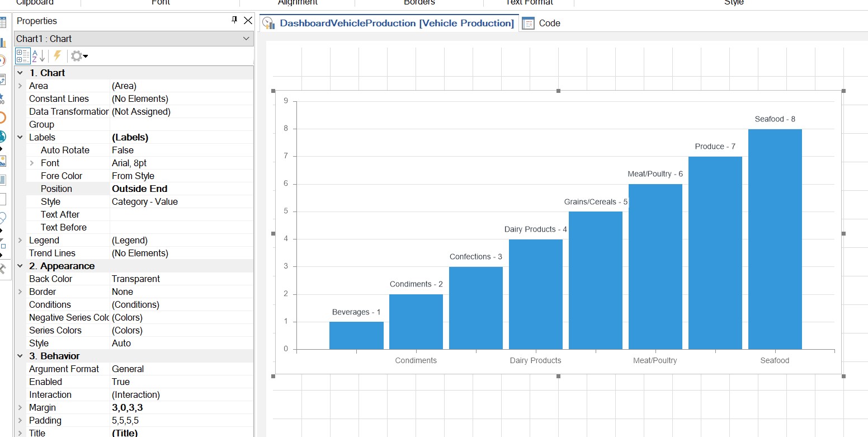The width and height of the screenshot is (868, 437).
Task: Expand the Margin property
Action: [20, 407]
